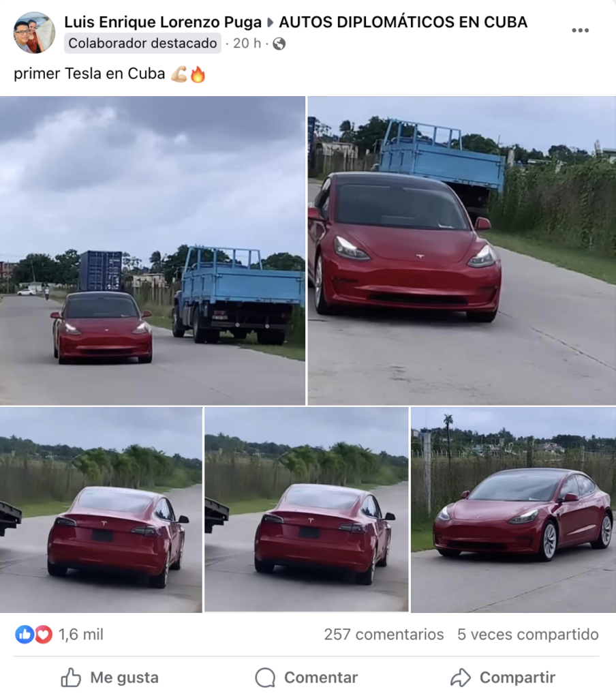Open the 257 comentarios list

pos(384,635)
